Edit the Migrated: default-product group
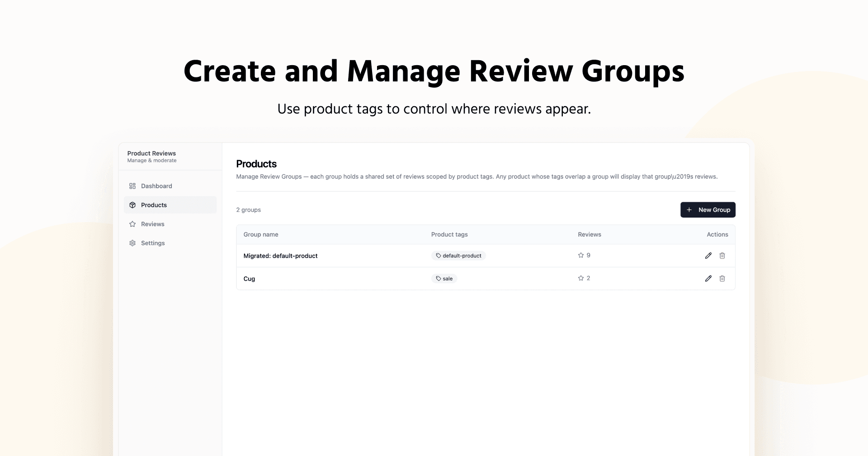Screen dimensions: 868x456 [x=708, y=256]
